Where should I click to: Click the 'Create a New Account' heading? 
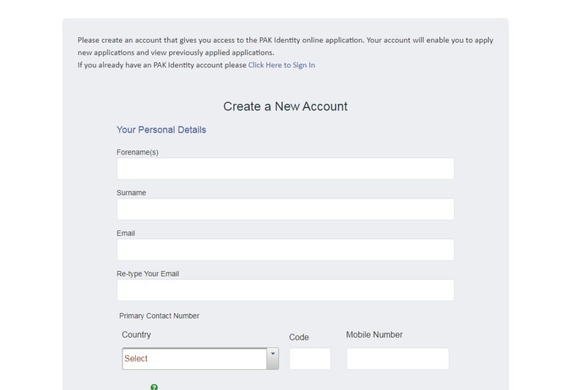(285, 106)
